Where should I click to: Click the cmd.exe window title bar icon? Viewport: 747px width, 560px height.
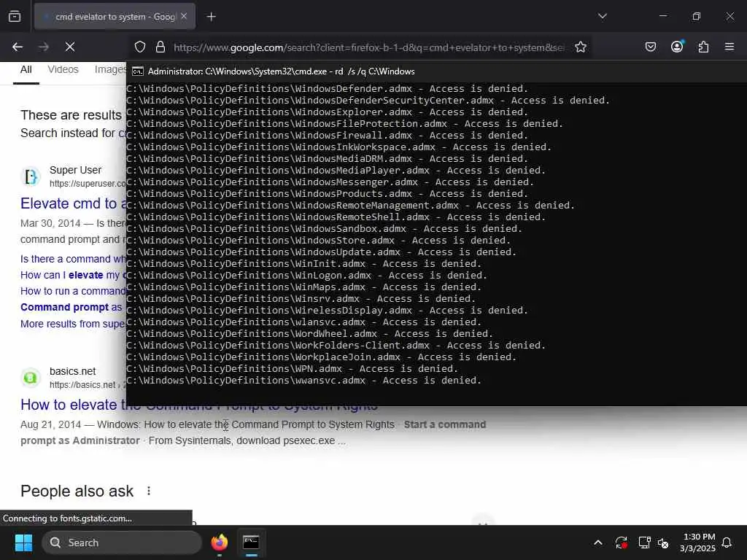point(138,71)
